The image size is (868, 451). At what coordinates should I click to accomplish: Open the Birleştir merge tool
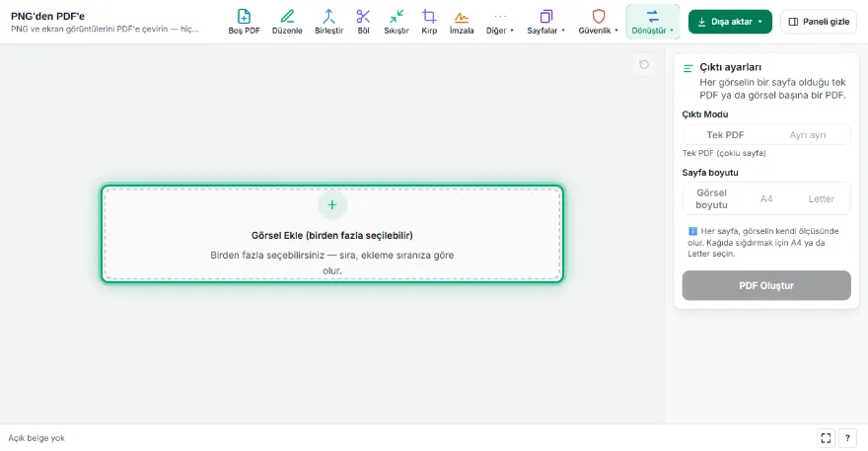pos(328,22)
